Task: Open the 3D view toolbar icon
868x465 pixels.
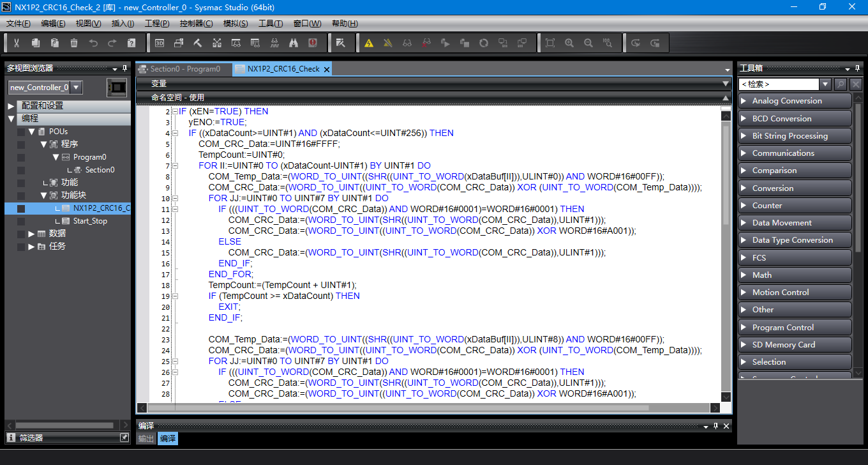Action: pos(160,43)
